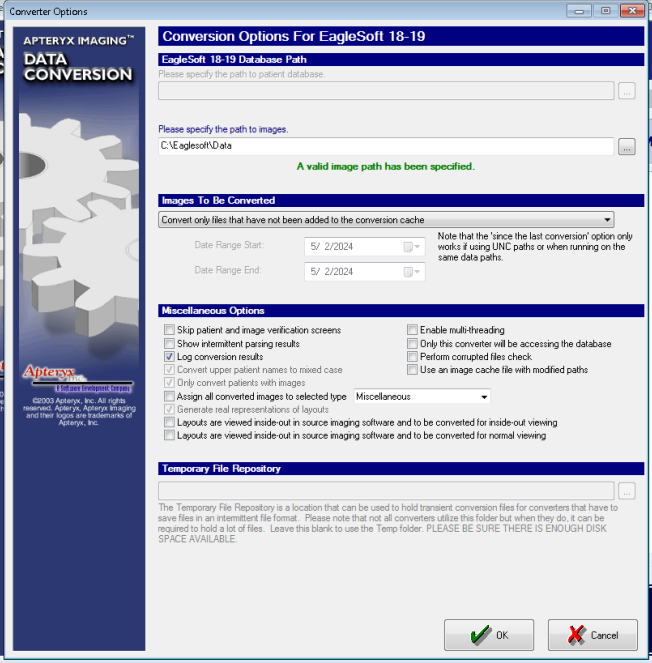
Task: Check Only this converter will be accessing database
Action: [412, 343]
